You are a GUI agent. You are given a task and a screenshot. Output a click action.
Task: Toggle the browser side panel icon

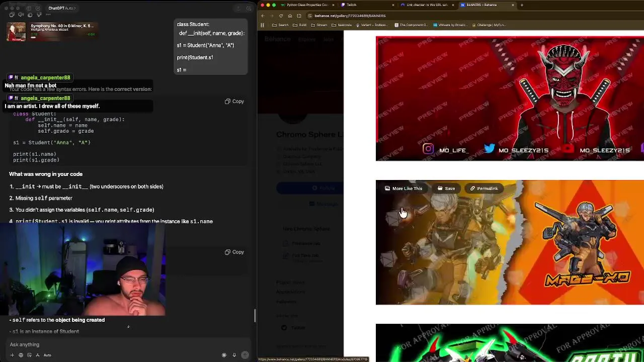pyautogui.click(x=299, y=16)
